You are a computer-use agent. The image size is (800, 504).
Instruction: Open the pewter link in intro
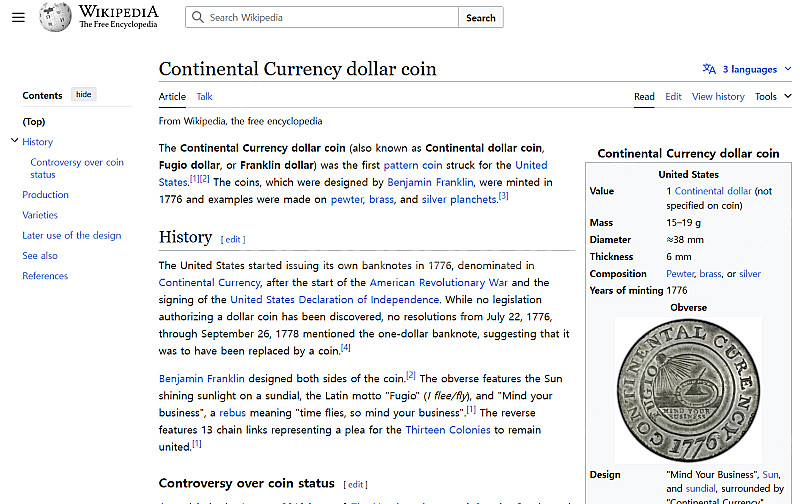347,199
